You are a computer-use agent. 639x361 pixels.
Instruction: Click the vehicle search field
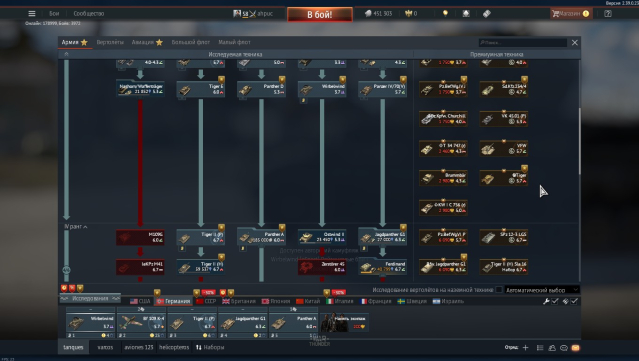[x=522, y=42]
